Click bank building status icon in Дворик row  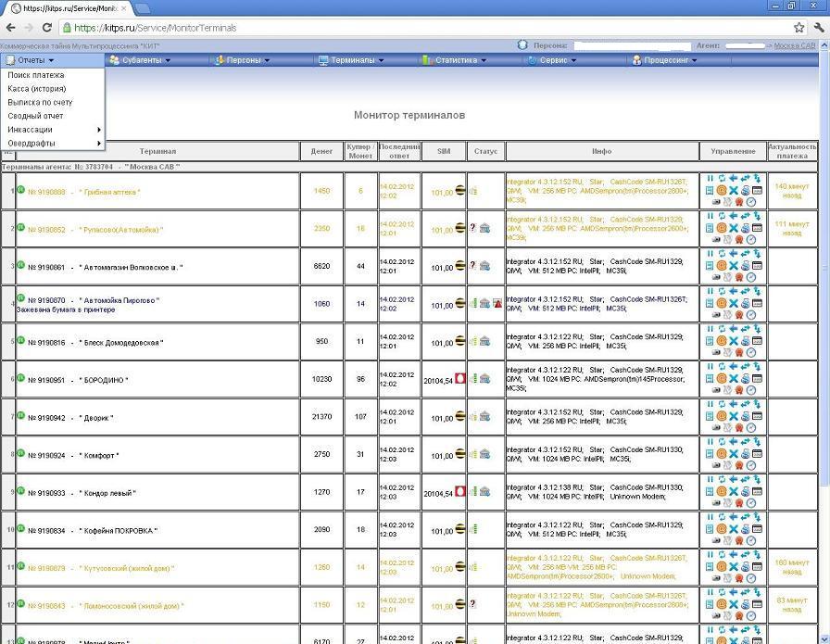[x=484, y=416]
